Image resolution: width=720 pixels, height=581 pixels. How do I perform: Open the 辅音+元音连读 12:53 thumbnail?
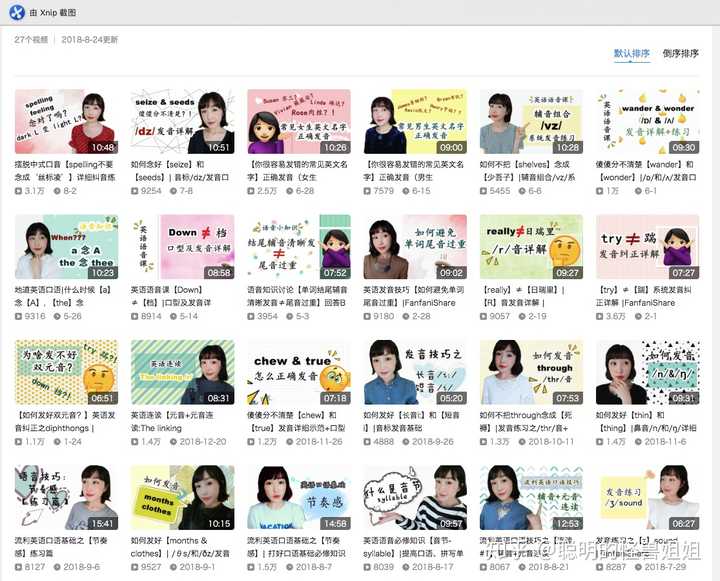[531, 498]
